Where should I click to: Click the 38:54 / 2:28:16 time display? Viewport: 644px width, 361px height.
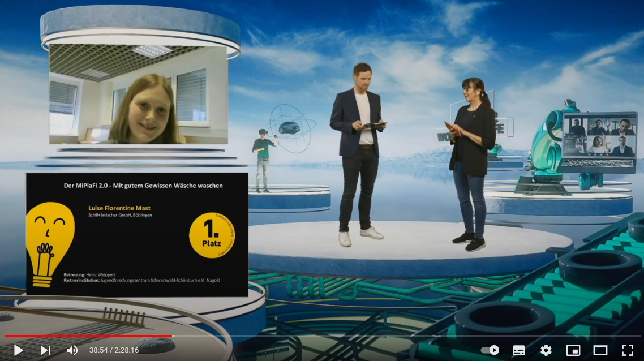114,350
